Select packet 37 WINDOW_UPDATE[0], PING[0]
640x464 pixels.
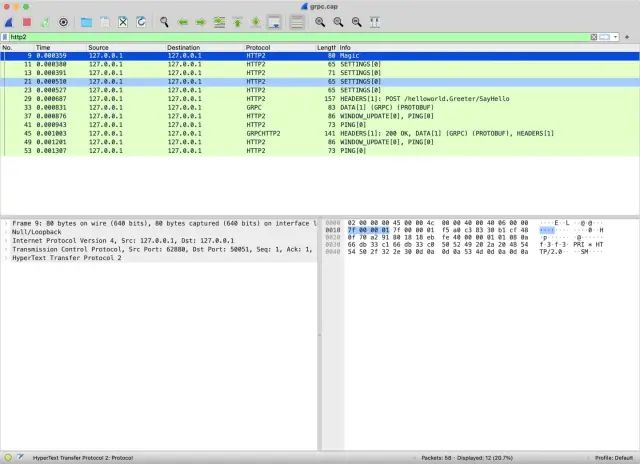[x=320, y=116]
